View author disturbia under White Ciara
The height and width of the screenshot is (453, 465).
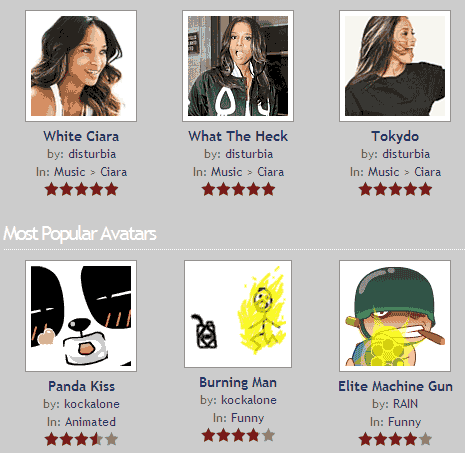coord(92,154)
